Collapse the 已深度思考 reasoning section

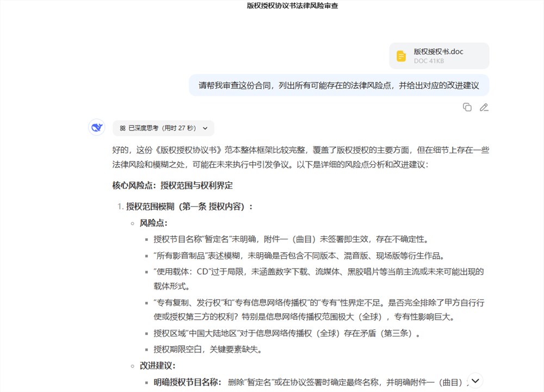tap(162, 128)
